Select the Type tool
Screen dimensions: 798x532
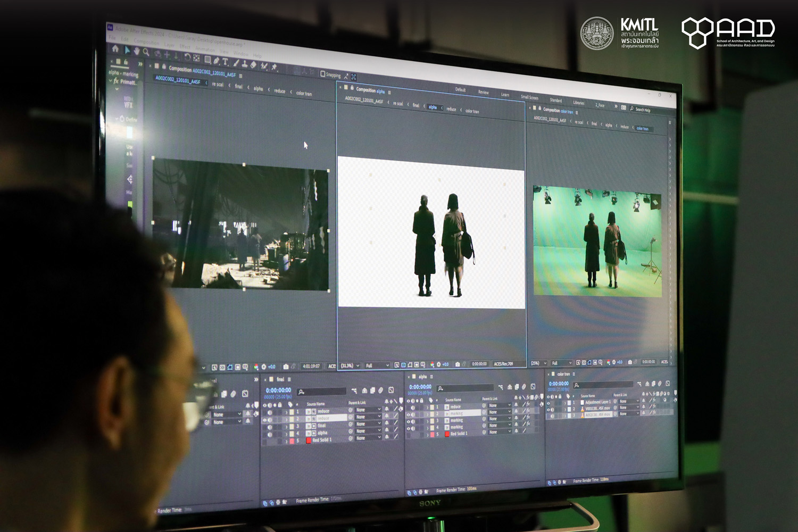225,61
